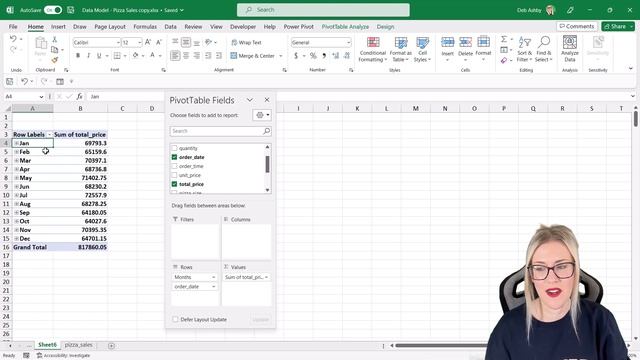Open Format cells menu

pyautogui.click(x=483, y=49)
